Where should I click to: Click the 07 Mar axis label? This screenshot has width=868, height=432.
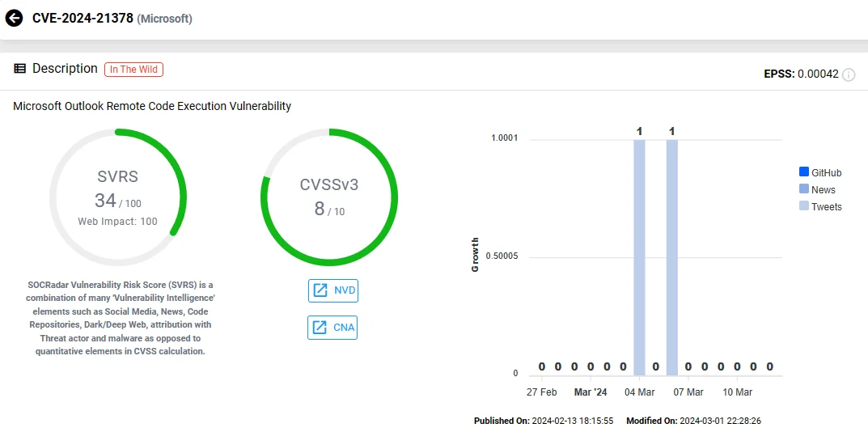click(x=688, y=392)
